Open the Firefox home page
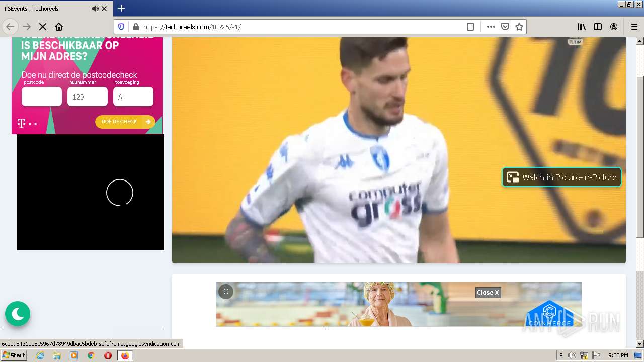Image resolution: width=644 pixels, height=362 pixels. [59, 27]
